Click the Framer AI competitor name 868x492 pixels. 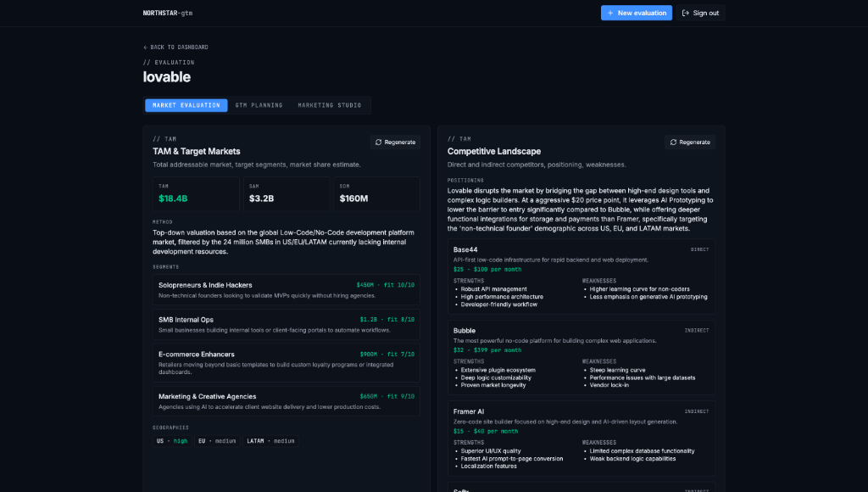pyautogui.click(x=468, y=411)
